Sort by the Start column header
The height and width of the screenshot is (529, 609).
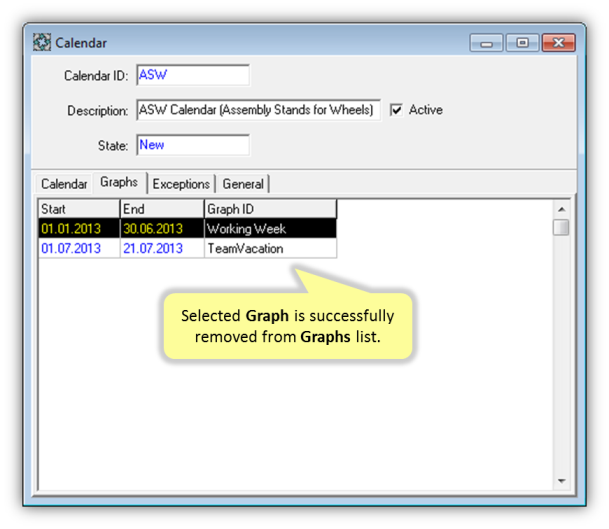(x=79, y=209)
